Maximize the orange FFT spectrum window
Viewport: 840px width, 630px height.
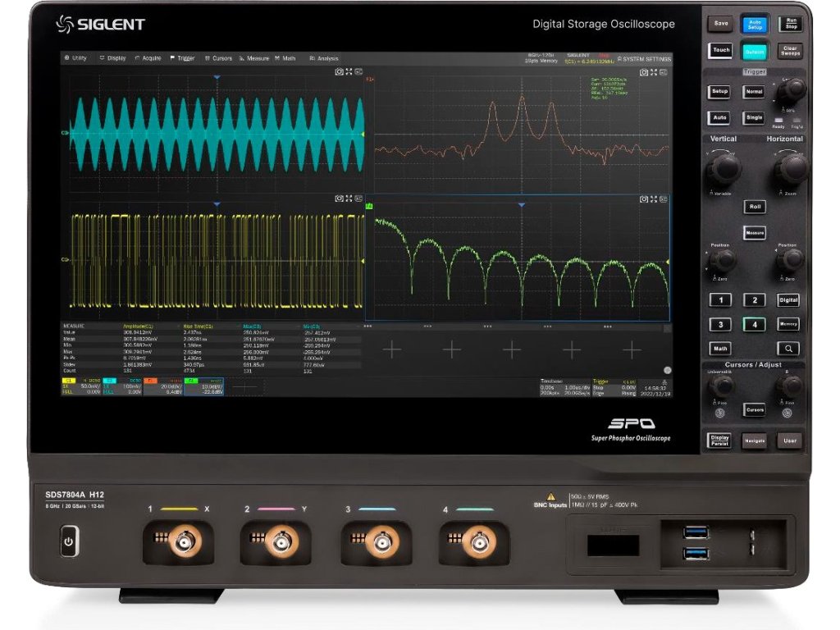point(654,72)
